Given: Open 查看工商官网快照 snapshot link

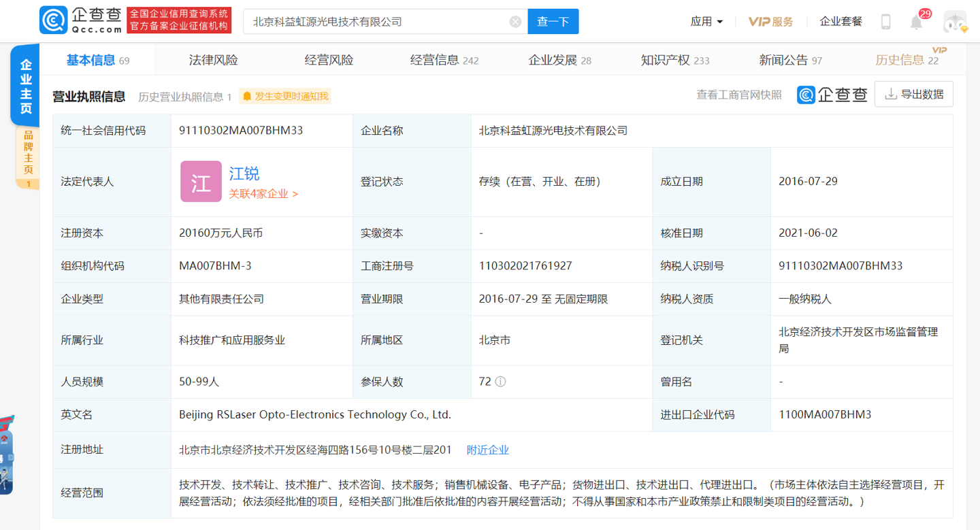Looking at the screenshot, I should (x=738, y=95).
